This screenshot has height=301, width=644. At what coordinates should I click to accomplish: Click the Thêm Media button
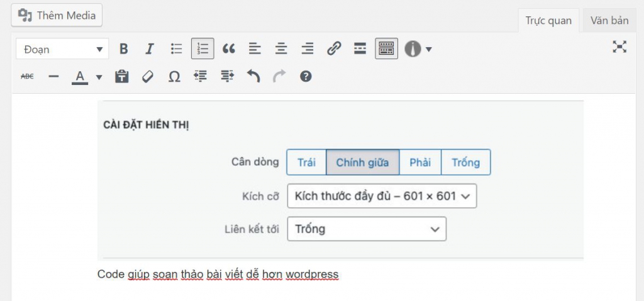pyautogui.click(x=57, y=15)
